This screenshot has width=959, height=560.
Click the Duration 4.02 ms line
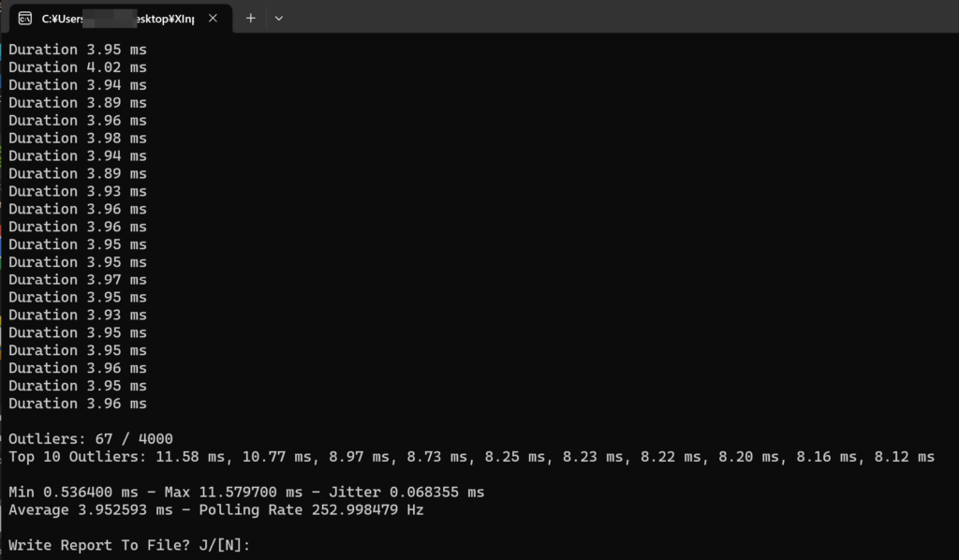(x=78, y=66)
